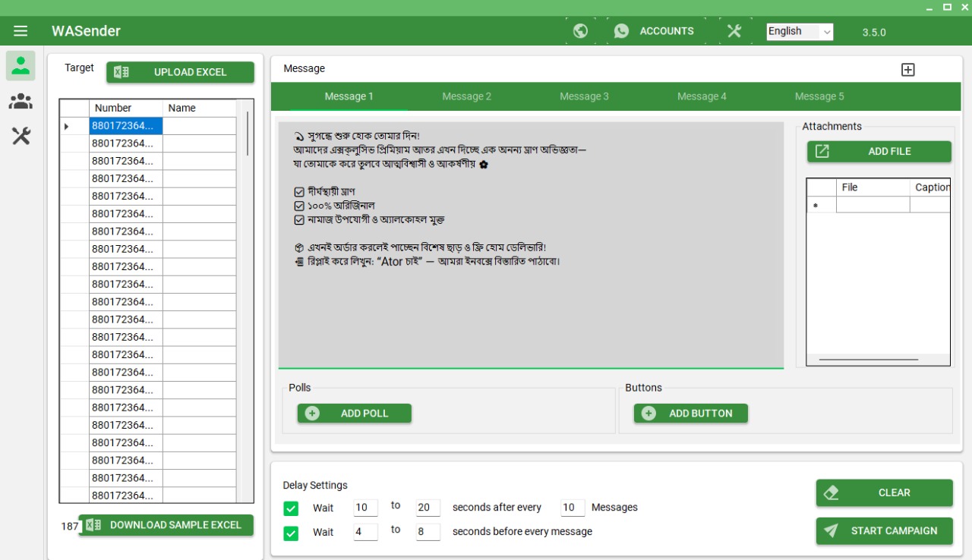This screenshot has height=560, width=972.
Task: Click the messages count input field
Action: (x=573, y=508)
